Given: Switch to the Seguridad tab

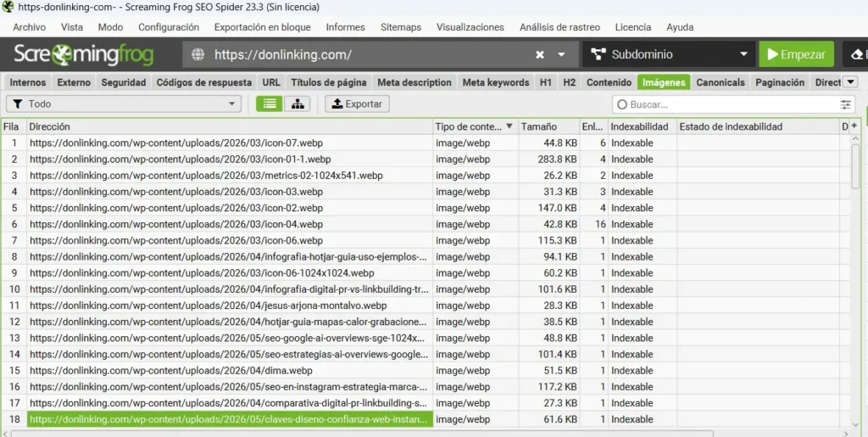Looking at the screenshot, I should [124, 82].
